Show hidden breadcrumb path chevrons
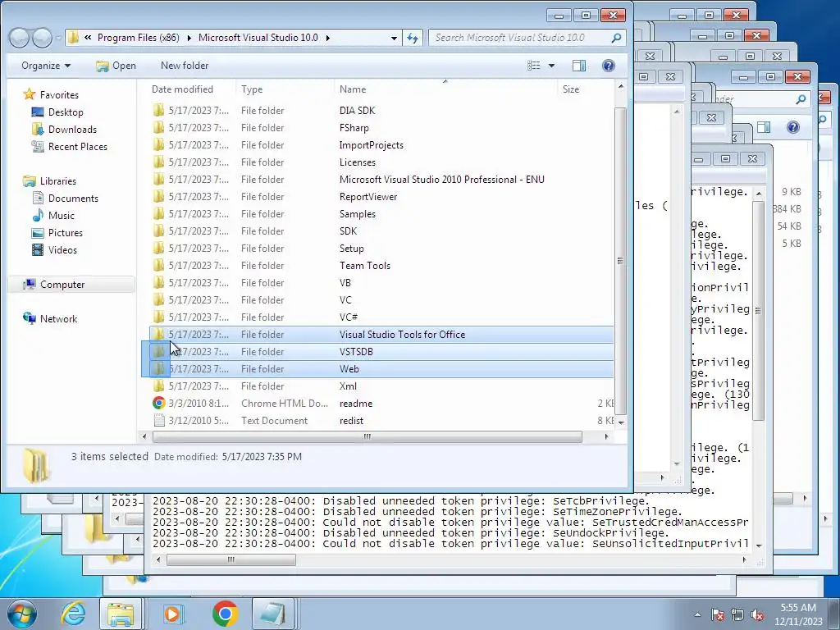Image resolution: width=840 pixels, height=630 pixels. tap(87, 38)
